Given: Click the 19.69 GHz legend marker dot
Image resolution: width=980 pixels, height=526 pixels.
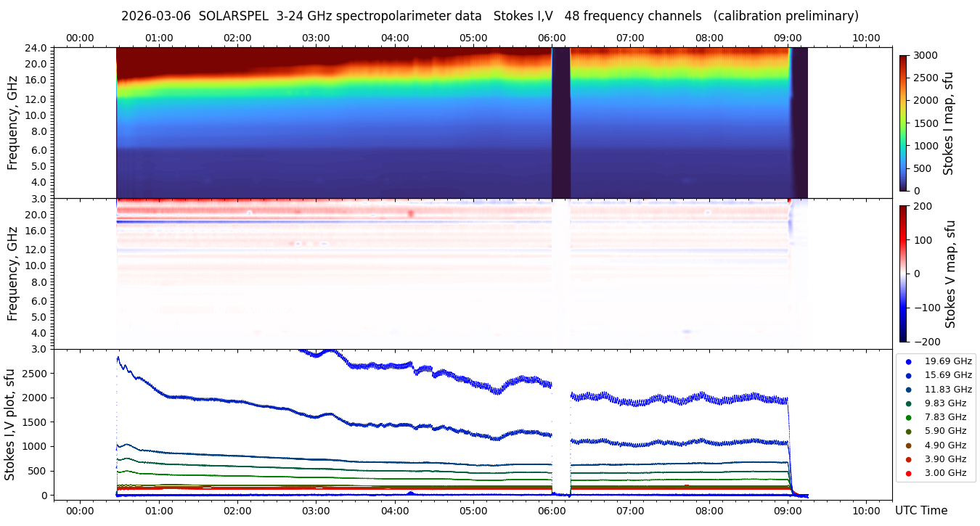Looking at the screenshot, I should [x=908, y=361].
